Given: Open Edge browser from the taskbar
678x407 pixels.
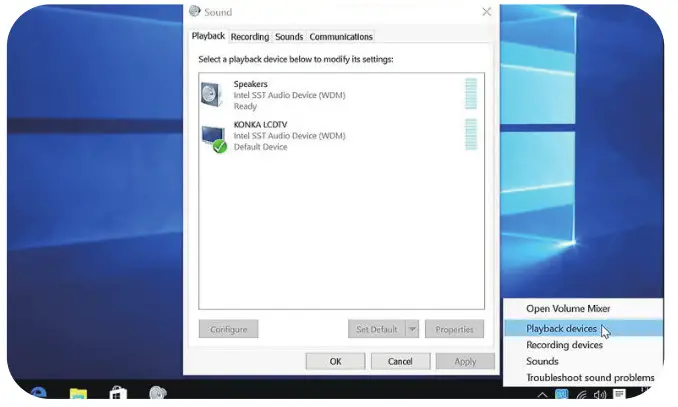Looking at the screenshot, I should [x=39, y=393].
